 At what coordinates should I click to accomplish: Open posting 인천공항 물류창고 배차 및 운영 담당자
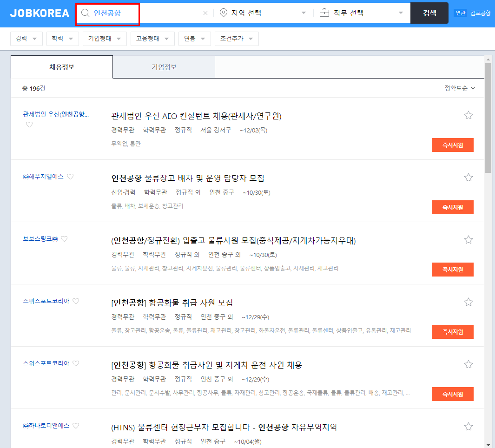pyautogui.click(x=188, y=178)
